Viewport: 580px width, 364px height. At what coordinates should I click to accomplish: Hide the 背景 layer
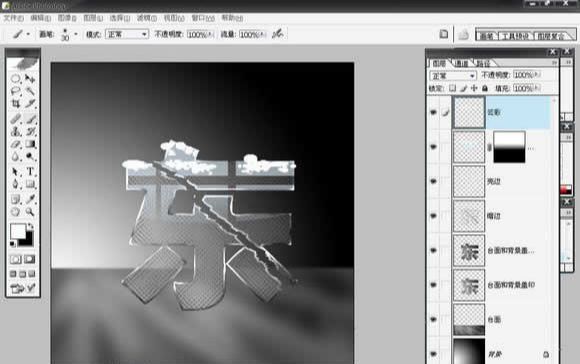(433, 354)
